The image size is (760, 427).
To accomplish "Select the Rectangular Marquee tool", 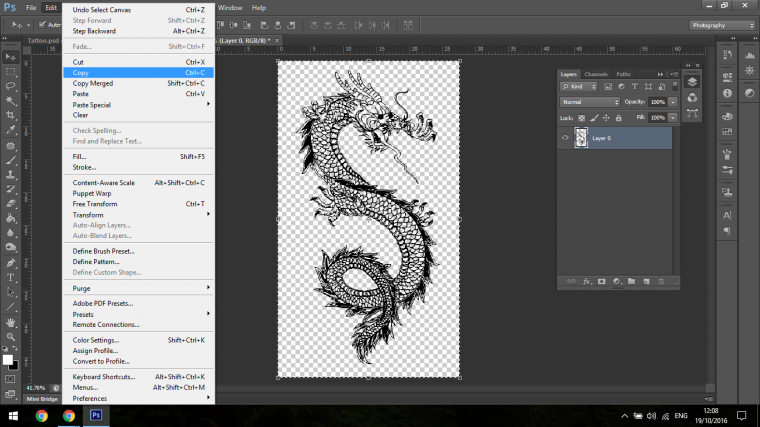I will pos(10,72).
